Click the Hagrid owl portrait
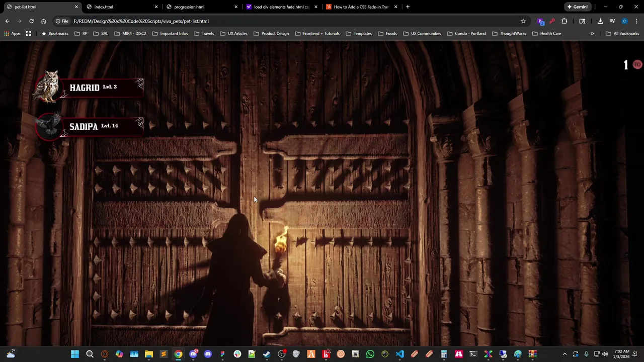The height and width of the screenshot is (362, 644). (47, 86)
